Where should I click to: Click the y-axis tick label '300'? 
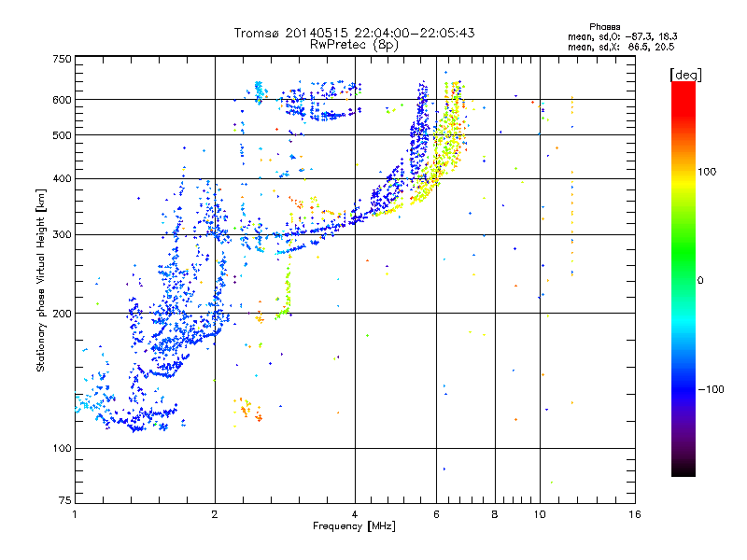62,235
